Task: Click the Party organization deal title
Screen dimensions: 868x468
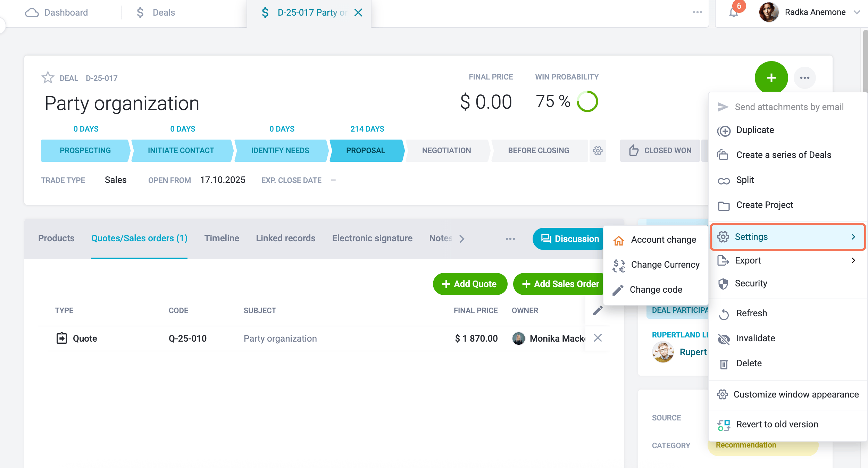Action: (x=122, y=103)
